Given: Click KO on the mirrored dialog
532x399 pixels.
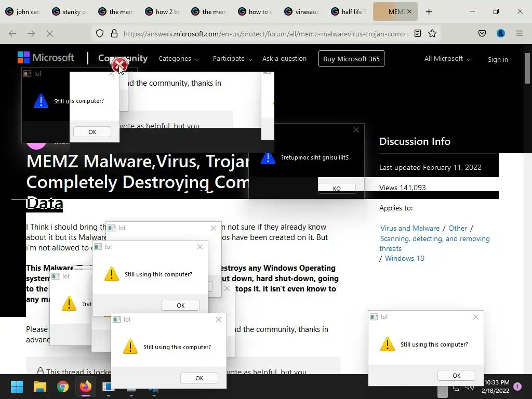Looking at the screenshot, I should coord(337,188).
